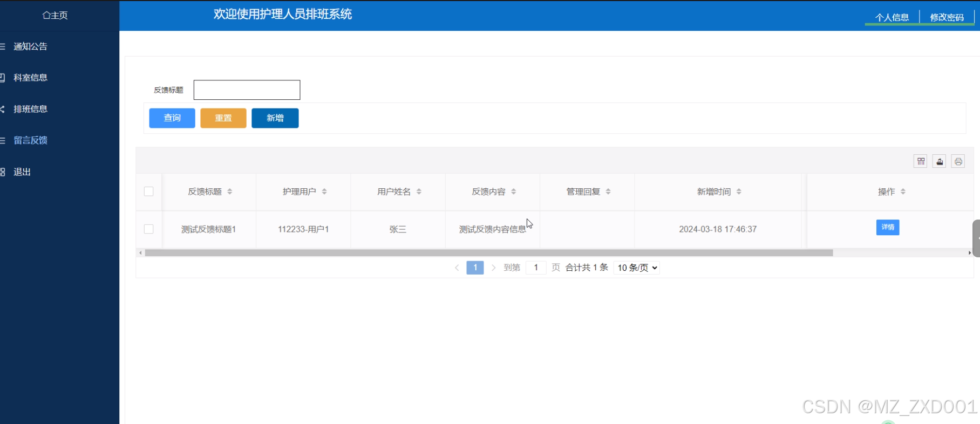This screenshot has width=980, height=424.
Task: Sort by 反馈标题 column arrows
Action: (230, 192)
